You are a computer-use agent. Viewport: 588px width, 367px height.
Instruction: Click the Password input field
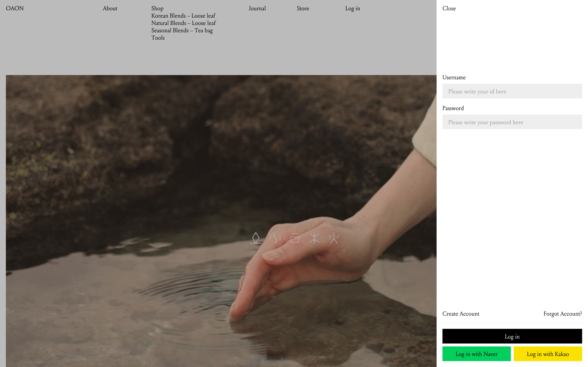(x=512, y=122)
